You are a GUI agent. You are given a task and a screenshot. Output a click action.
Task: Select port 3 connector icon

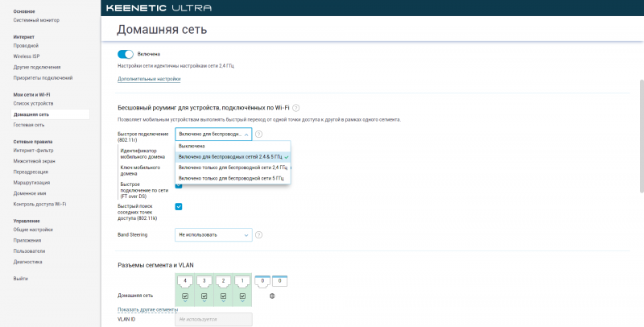(x=204, y=282)
